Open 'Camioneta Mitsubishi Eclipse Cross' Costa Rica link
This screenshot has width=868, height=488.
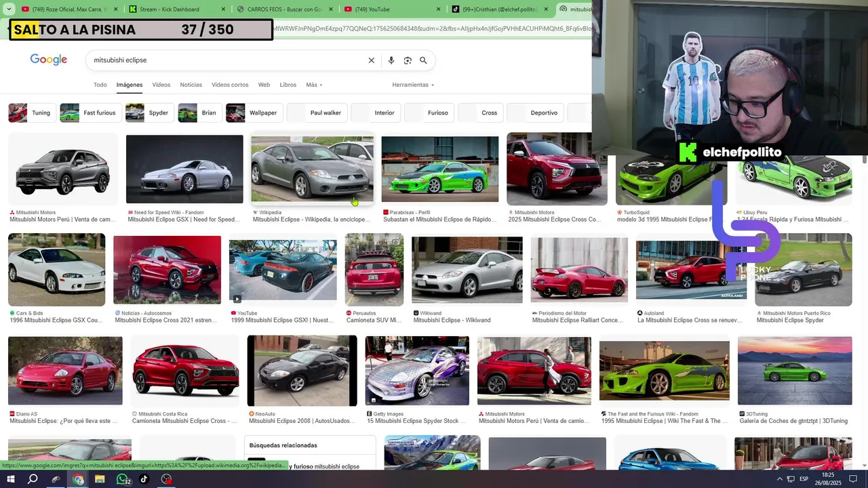pos(184,421)
